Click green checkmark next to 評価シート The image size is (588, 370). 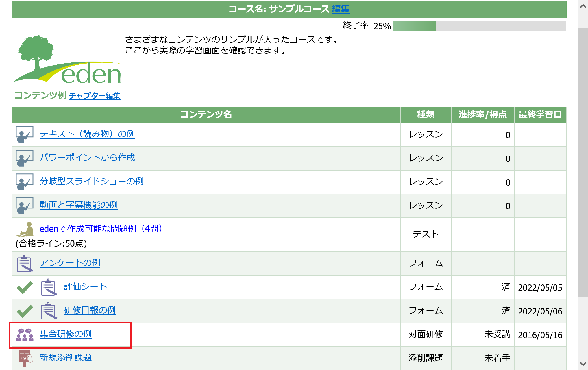[25, 287]
